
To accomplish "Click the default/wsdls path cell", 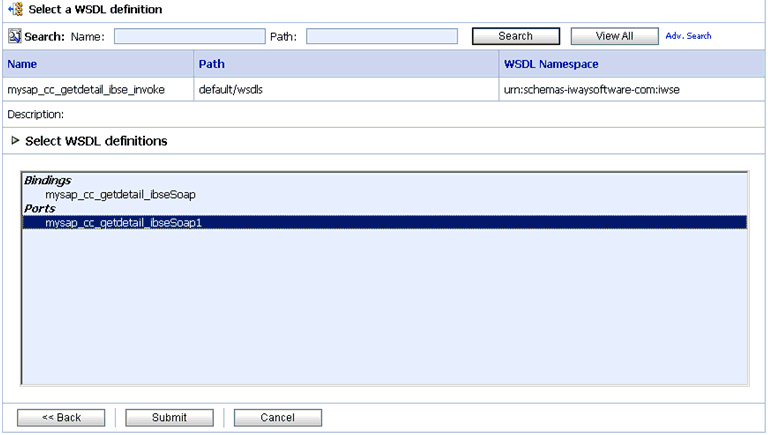I will pos(231,90).
